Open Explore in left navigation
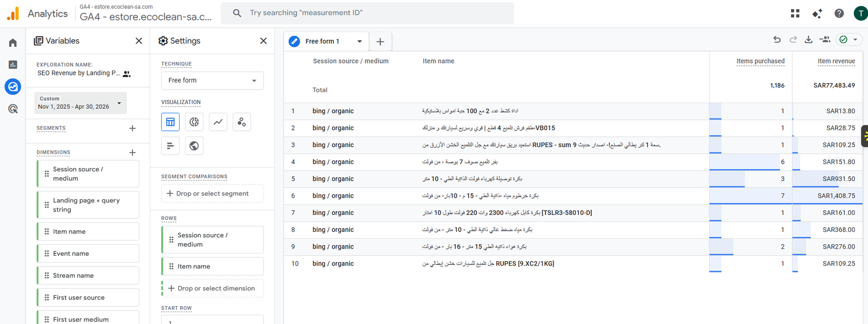The width and height of the screenshot is (868, 324). 13,86
